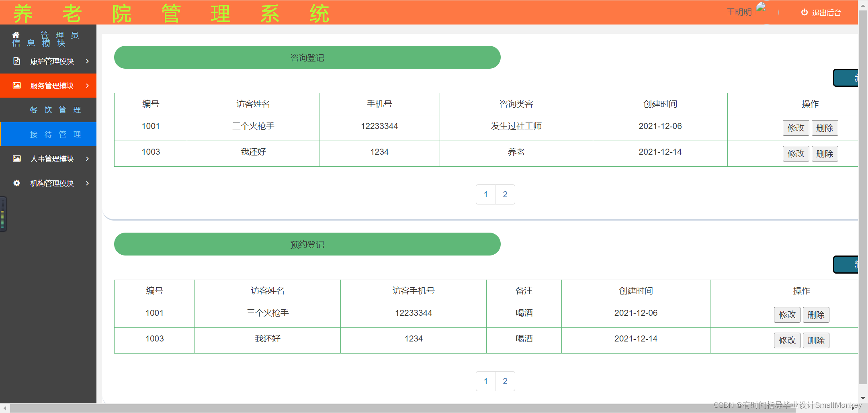Viewport: 868px width, 413px height.
Task: Click 修改 for appointment row 1003
Action: [787, 340]
